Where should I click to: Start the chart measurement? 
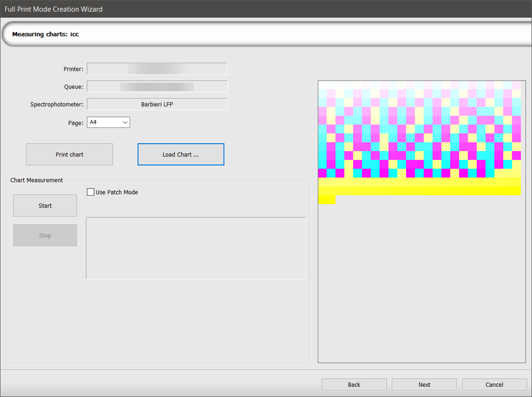pyautogui.click(x=45, y=205)
